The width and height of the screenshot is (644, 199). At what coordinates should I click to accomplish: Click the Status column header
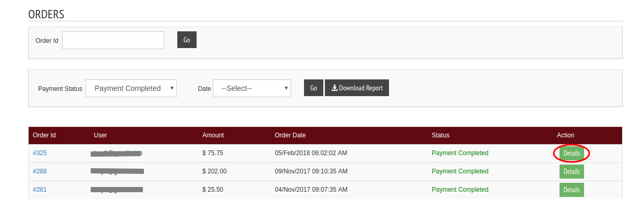pos(441,135)
